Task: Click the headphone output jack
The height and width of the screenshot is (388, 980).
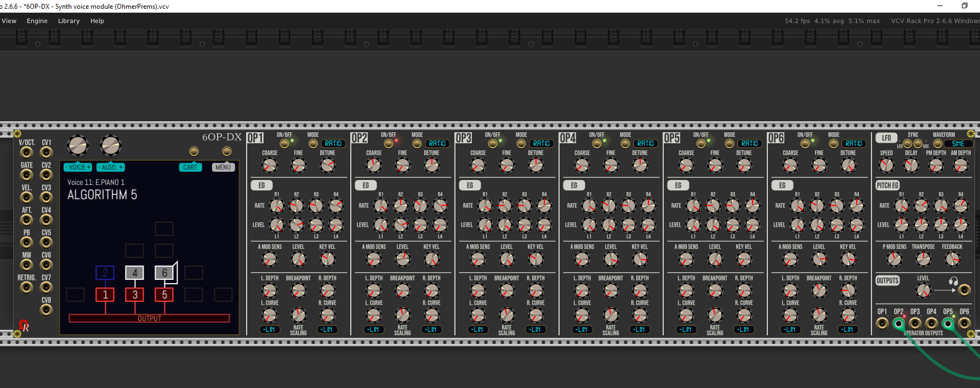Action: point(964,290)
